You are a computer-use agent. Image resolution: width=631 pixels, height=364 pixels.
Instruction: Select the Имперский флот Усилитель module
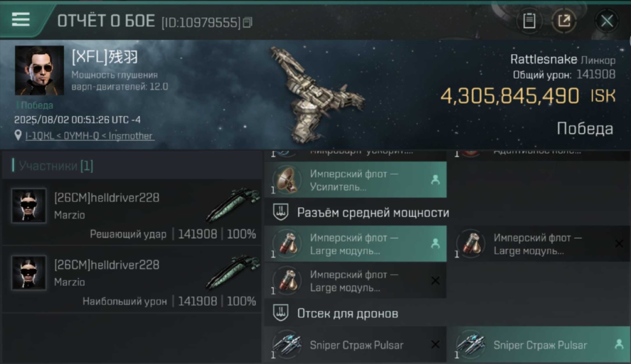355,180
